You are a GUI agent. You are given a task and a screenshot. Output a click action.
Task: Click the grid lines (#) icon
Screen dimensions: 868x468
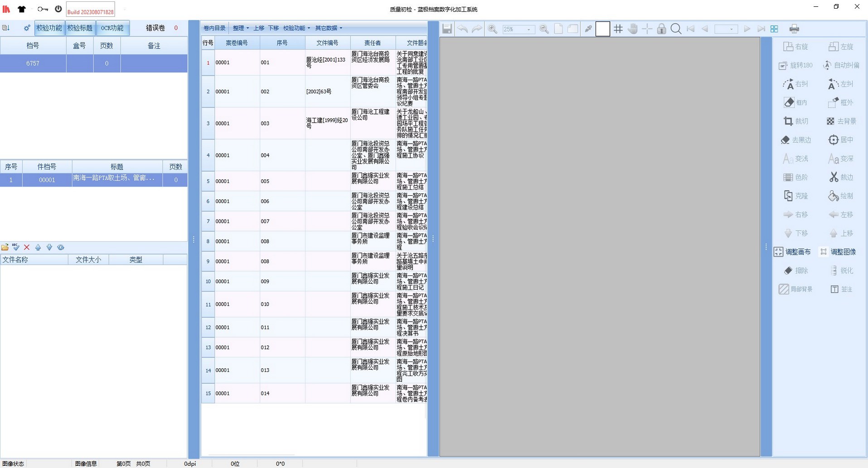tap(618, 29)
